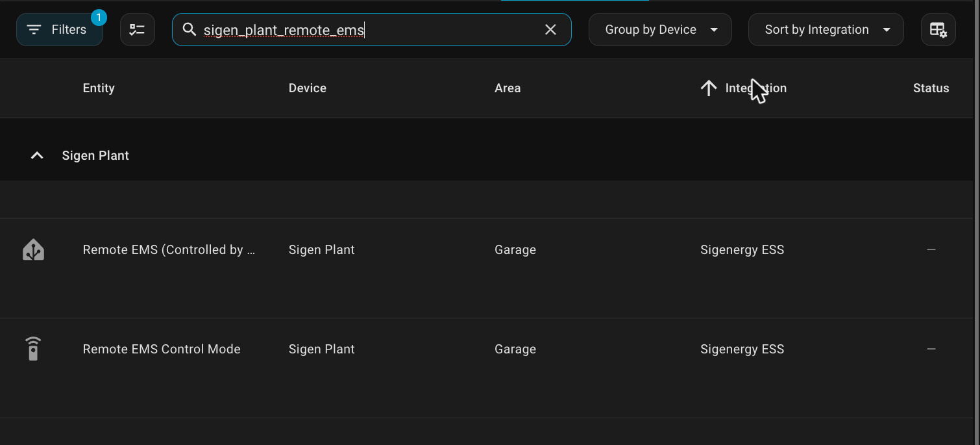Click the filter count badge showing 1
Viewport: 980px width, 445px height.
click(99, 18)
